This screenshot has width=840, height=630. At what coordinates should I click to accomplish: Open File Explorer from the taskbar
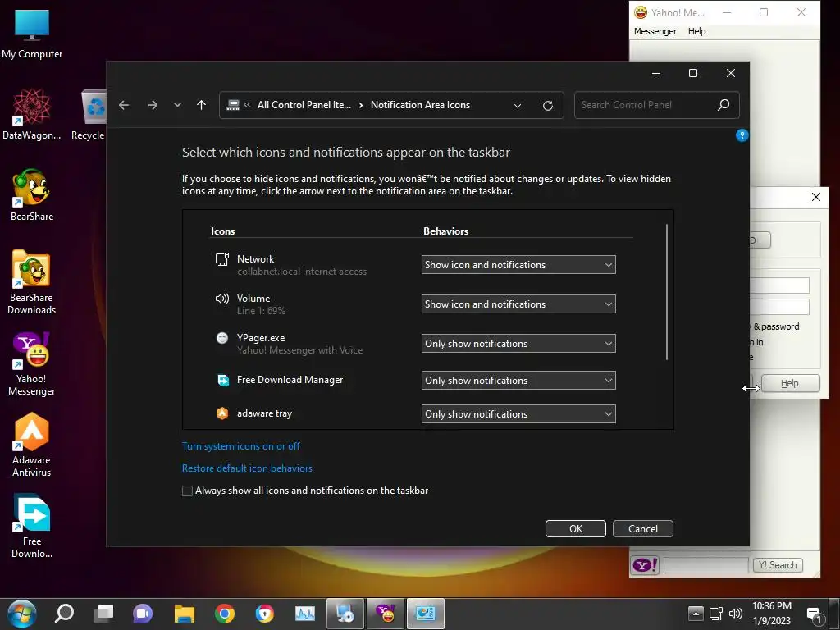click(185, 614)
